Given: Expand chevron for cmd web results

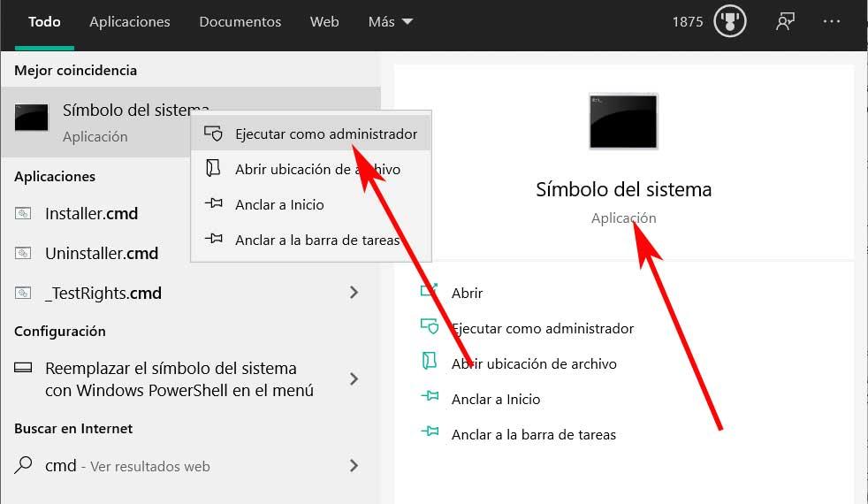Looking at the screenshot, I should click(354, 466).
